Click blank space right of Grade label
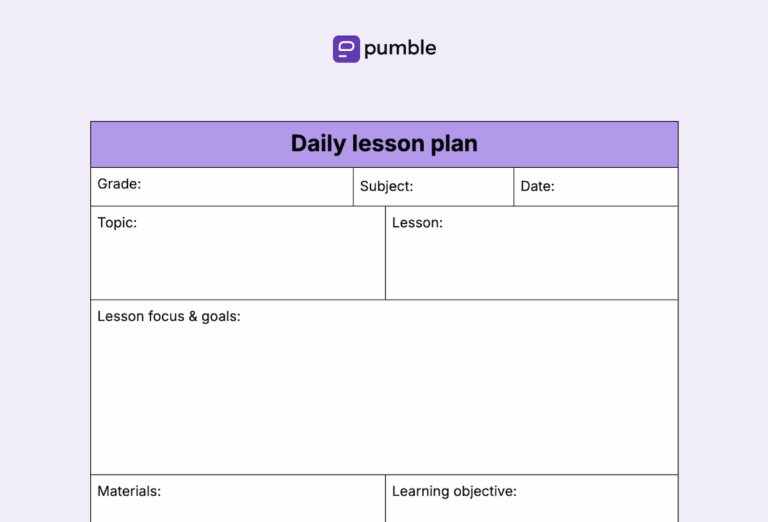The height and width of the screenshot is (522, 768). [x=250, y=186]
